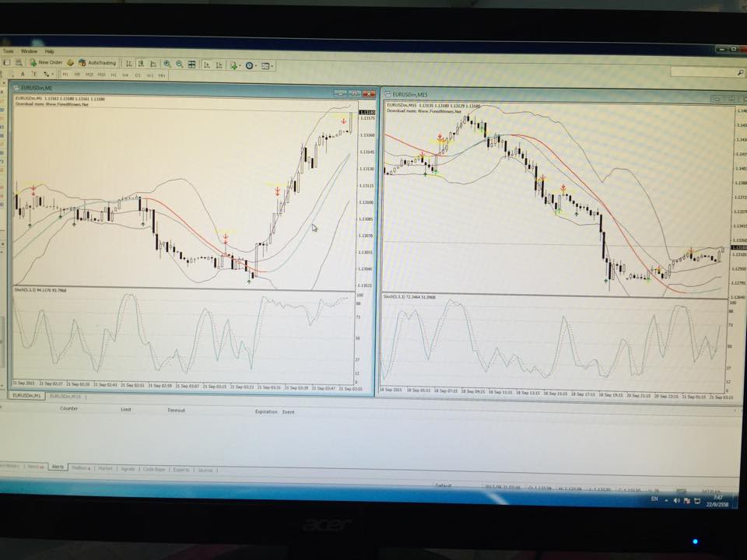Click the EN language indicator in taskbar
Image resolution: width=747 pixels, height=560 pixels.
[654, 499]
